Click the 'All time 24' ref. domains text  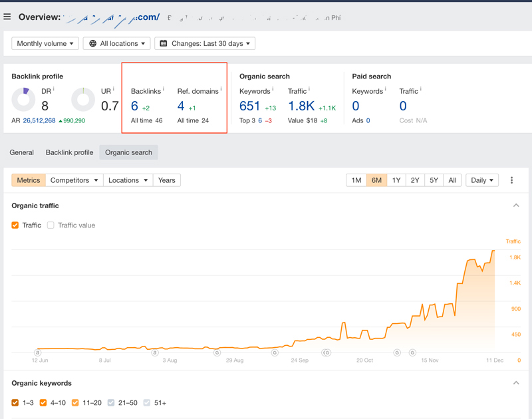pos(193,120)
